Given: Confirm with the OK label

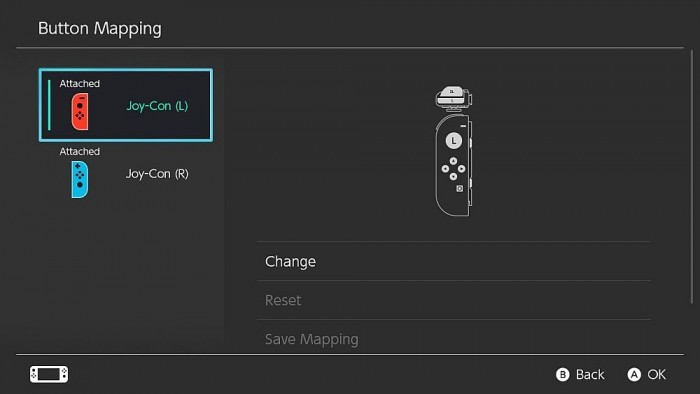Looking at the screenshot, I should pos(656,374).
